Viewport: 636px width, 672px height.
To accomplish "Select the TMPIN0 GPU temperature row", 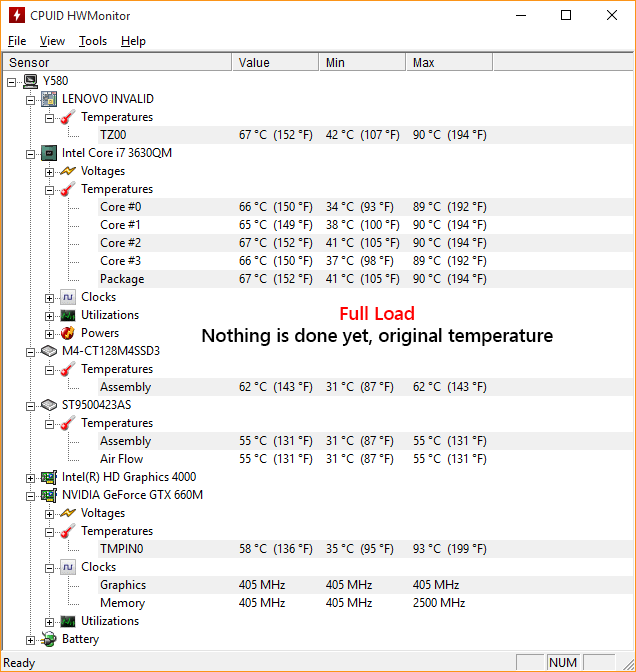I will [x=366, y=549].
